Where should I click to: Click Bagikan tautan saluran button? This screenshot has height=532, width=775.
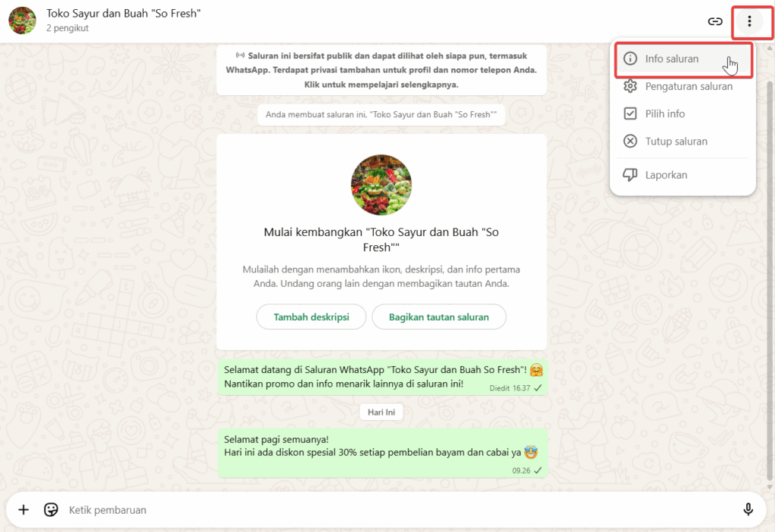[x=439, y=317]
